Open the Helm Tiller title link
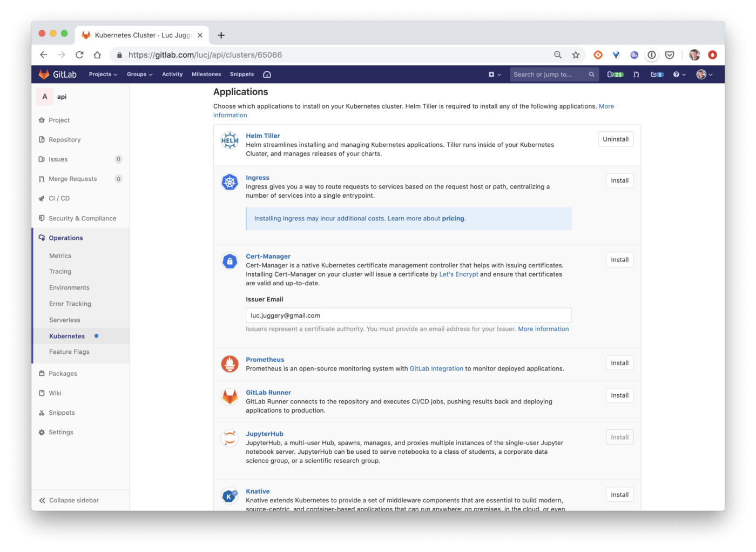Image resolution: width=756 pixels, height=552 pixels. click(x=263, y=136)
